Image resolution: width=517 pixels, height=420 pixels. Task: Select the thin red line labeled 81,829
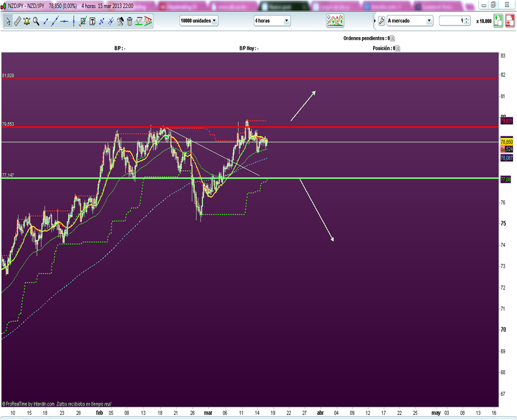coord(250,79)
